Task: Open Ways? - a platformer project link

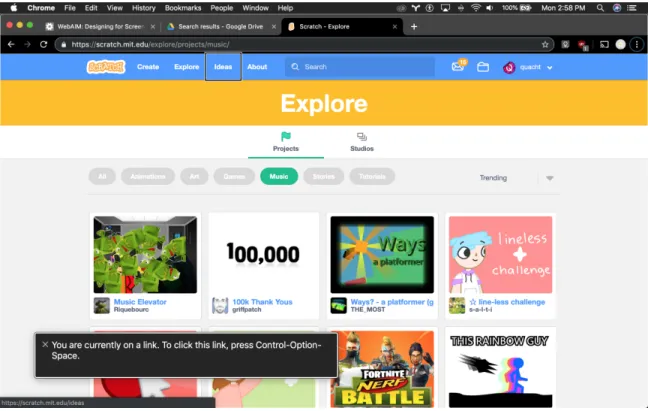Action: point(392,302)
